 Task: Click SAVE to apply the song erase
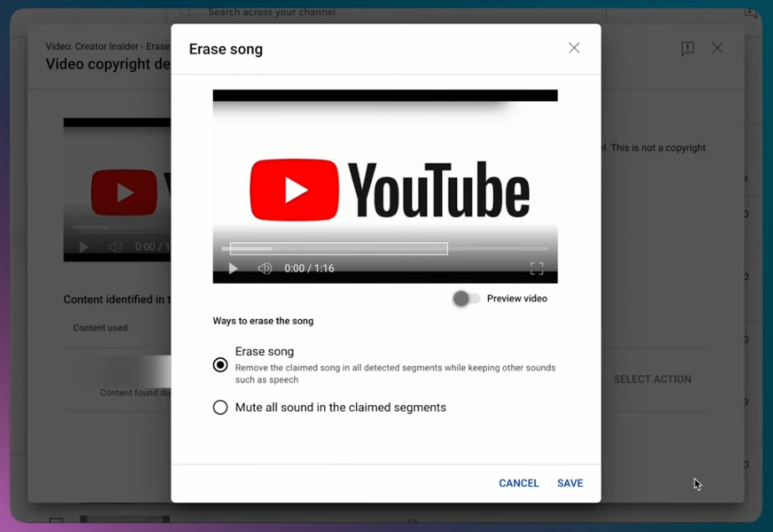pyautogui.click(x=570, y=484)
